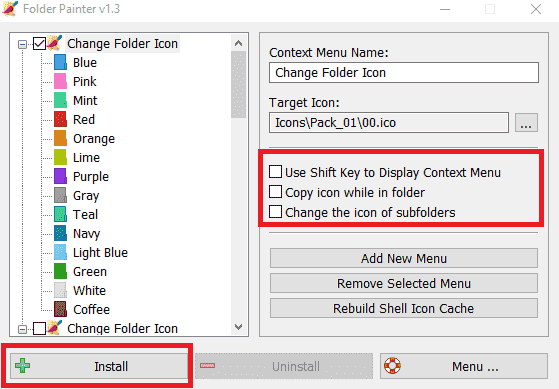
Task: Click the Teal folder icon
Action: coord(60,214)
